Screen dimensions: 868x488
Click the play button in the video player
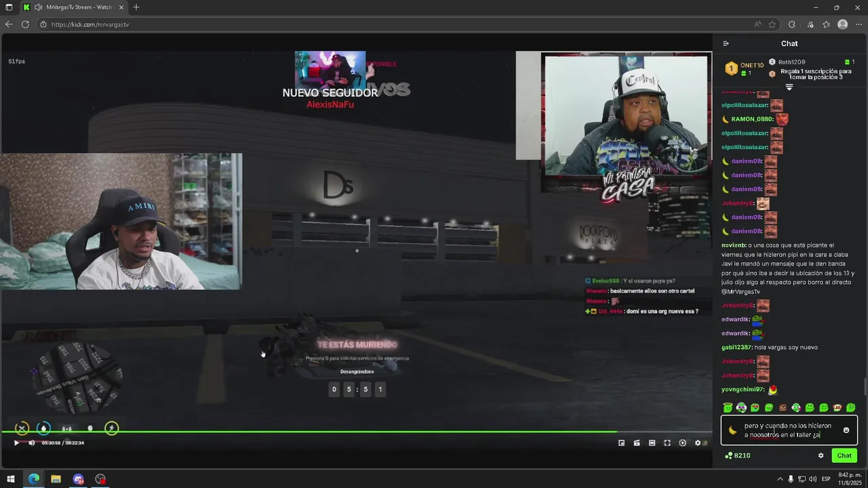17,443
